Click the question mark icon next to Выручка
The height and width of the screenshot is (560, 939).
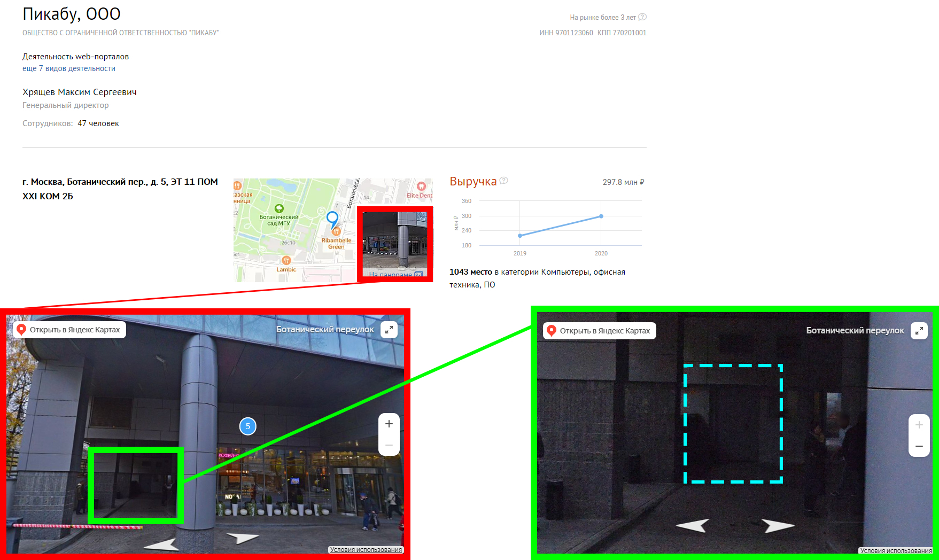(x=503, y=181)
